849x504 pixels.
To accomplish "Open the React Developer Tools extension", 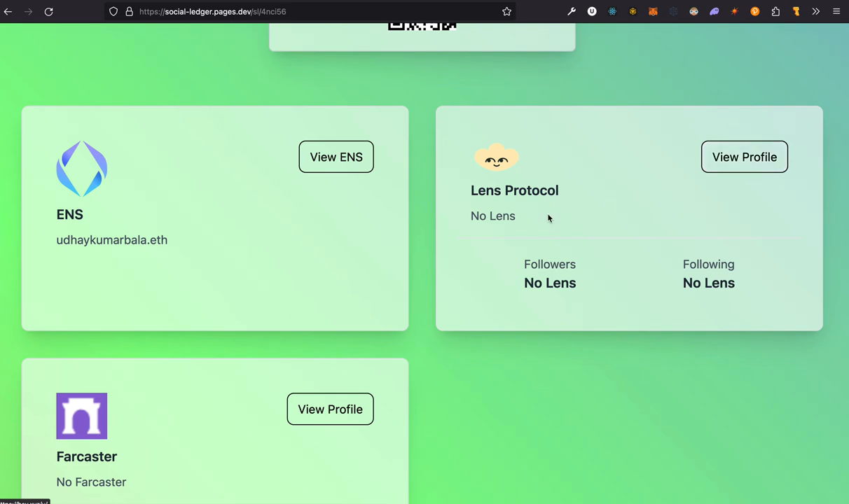I will tap(612, 12).
